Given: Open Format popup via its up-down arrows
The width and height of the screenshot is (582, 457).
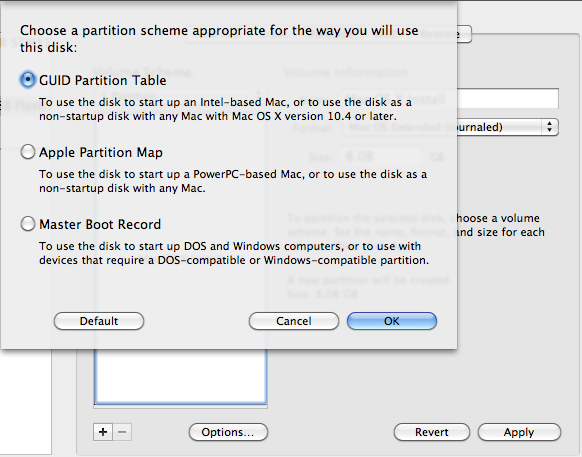Looking at the screenshot, I should (549, 127).
